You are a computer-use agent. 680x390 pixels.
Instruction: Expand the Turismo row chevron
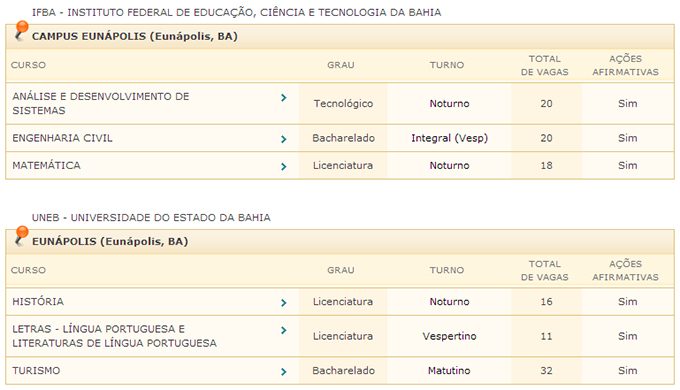[284, 372]
